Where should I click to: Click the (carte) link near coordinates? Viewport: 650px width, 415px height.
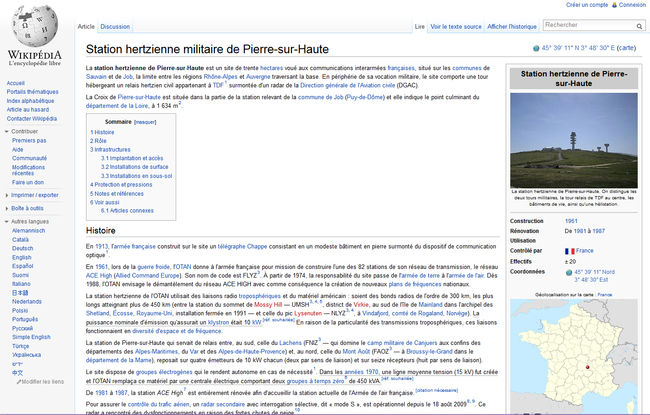(626, 48)
